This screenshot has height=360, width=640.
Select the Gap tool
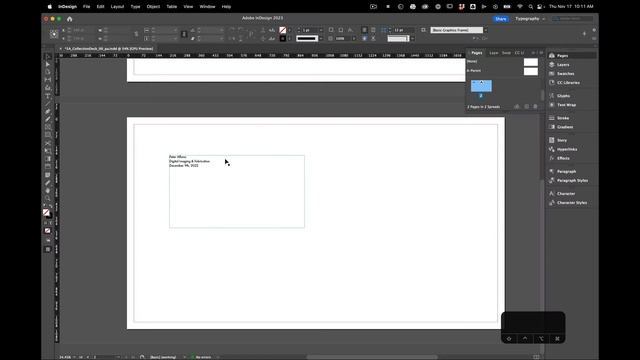pyautogui.click(x=48, y=80)
